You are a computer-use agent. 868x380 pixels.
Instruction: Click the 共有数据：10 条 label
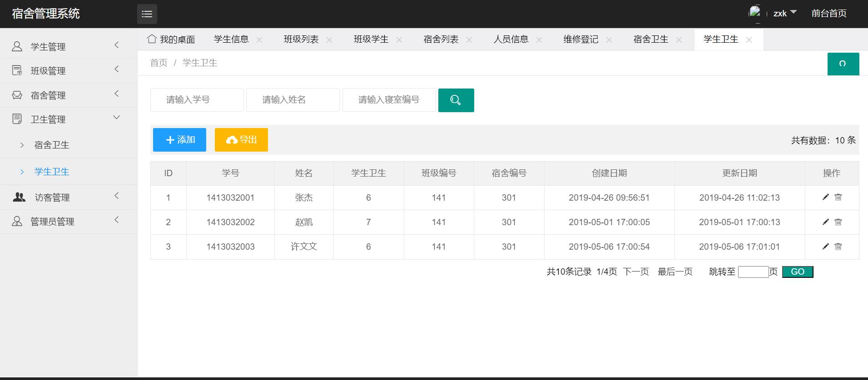[823, 140]
